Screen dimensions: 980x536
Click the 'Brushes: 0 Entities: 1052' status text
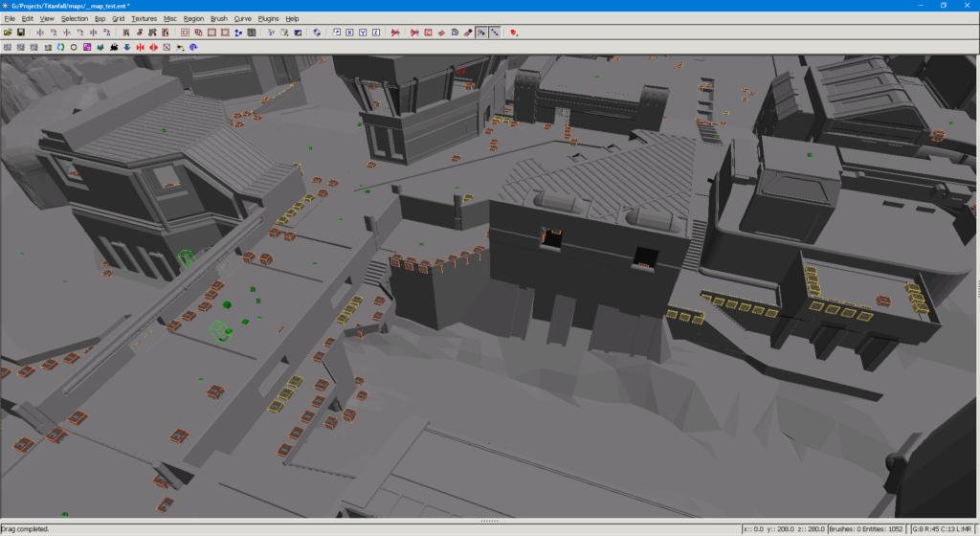866,529
